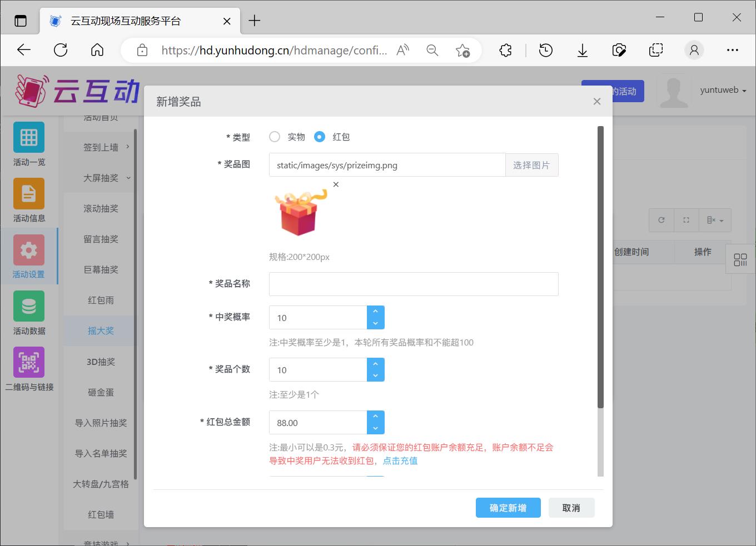Click the browser address bar URL
The image size is (756, 546).
click(x=274, y=51)
